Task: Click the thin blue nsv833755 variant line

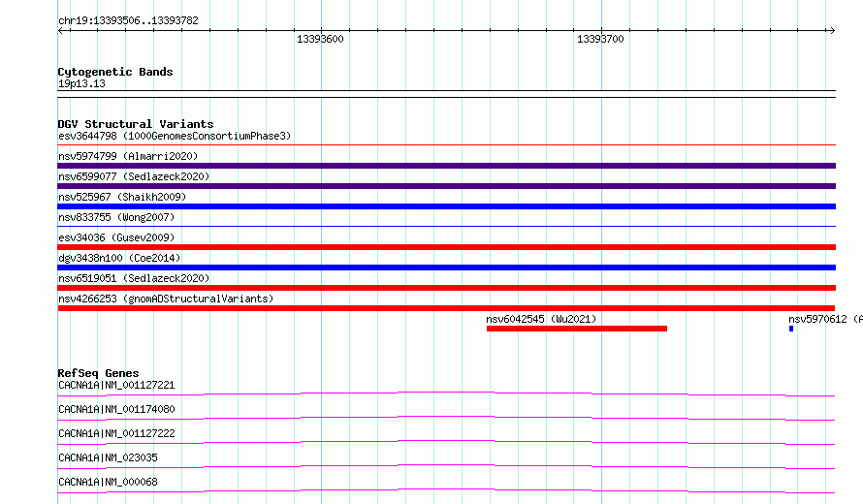Action: click(446, 226)
